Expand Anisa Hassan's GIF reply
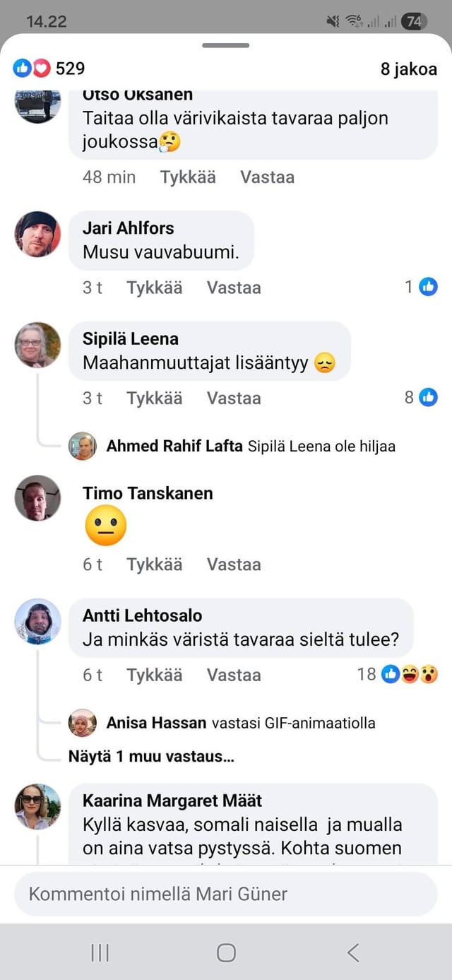This screenshot has width=452, height=980. coord(240,723)
